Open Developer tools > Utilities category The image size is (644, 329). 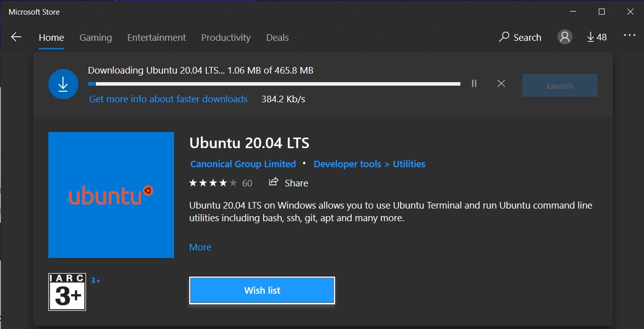coord(369,164)
